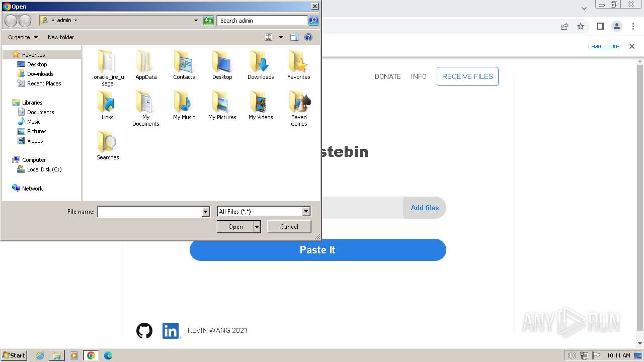Open Microsoft Edge from taskbar
The width and height of the screenshot is (644, 362).
pyautogui.click(x=108, y=355)
